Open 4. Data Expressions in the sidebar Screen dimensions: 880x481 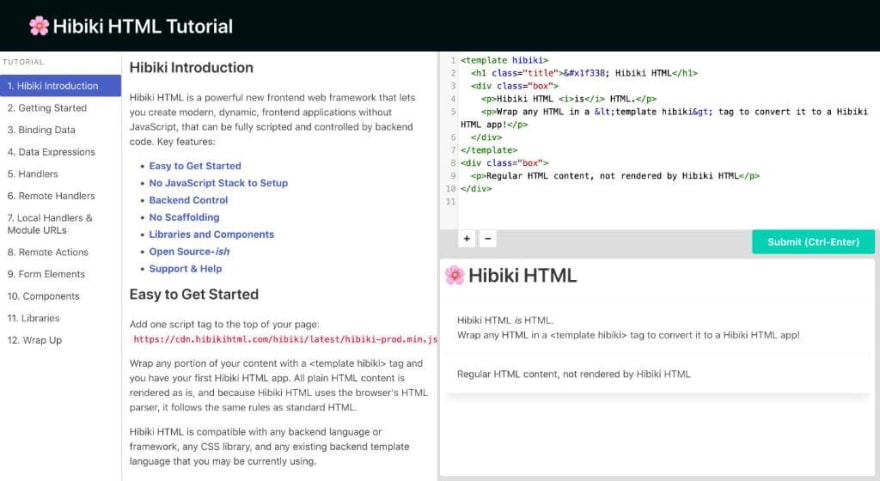51,152
